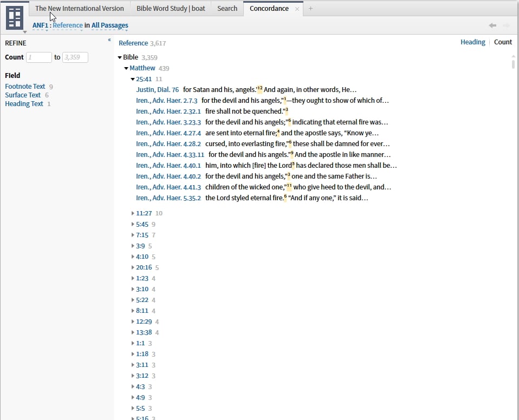Image resolution: width=519 pixels, height=420 pixels.
Task: Expand the 3:9 reference entry
Action: point(133,246)
